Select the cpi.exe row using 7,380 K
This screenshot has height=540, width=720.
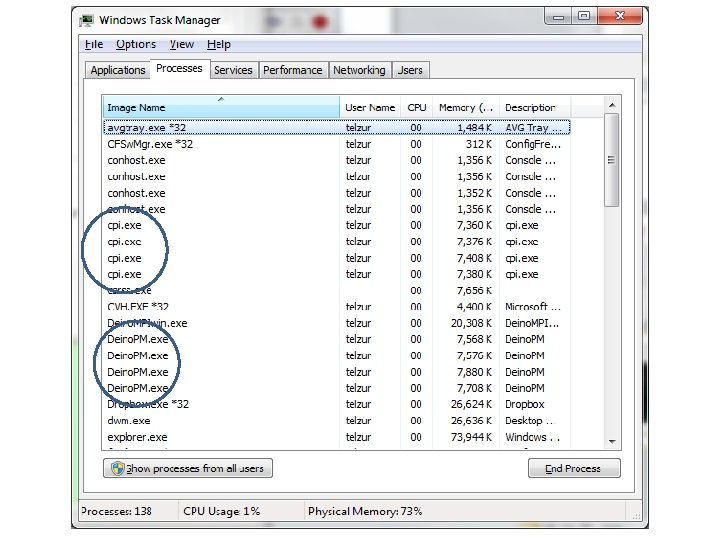(337, 274)
